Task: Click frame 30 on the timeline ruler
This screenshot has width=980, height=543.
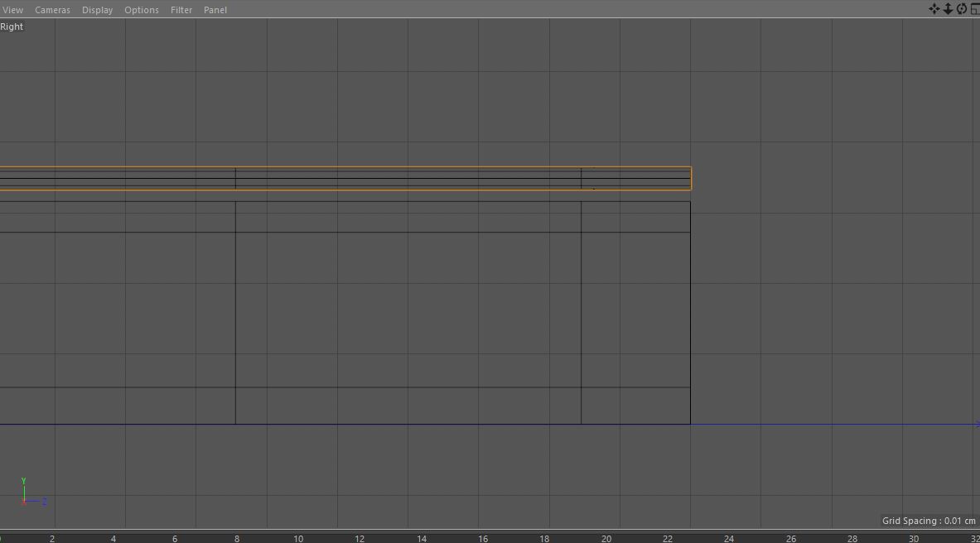Action: point(913,539)
